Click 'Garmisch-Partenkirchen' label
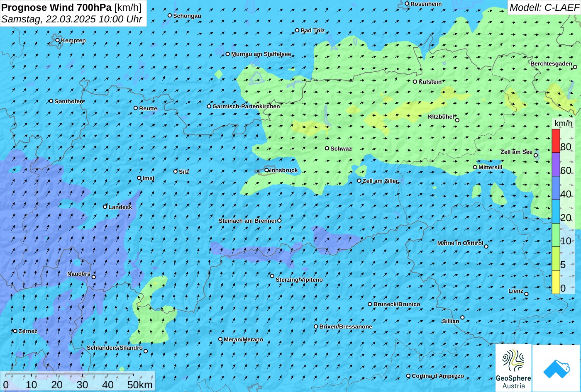The width and height of the screenshot is (581, 392). (246, 106)
